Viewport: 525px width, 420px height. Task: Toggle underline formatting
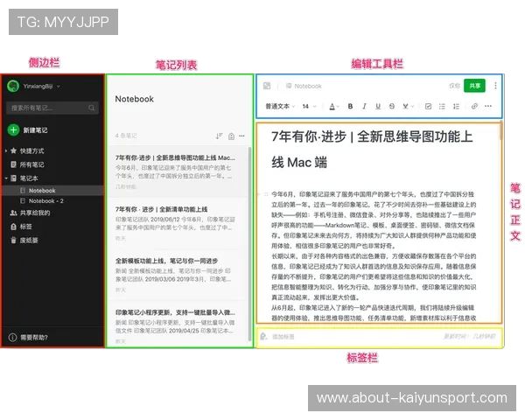click(x=378, y=107)
